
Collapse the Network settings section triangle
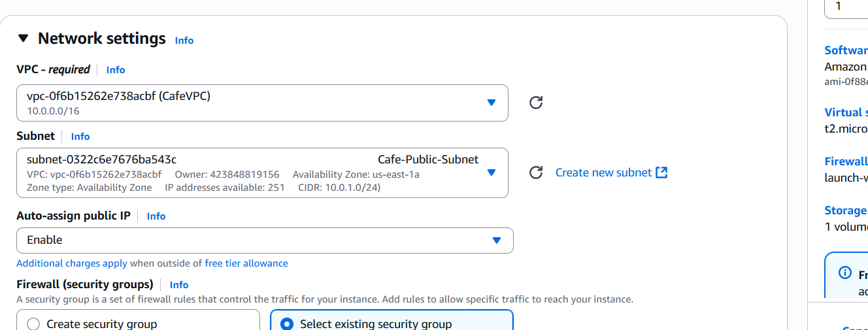[x=24, y=39]
